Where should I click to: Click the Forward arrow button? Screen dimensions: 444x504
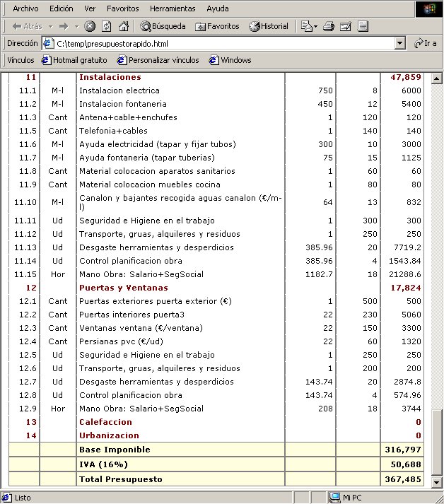click(x=64, y=26)
